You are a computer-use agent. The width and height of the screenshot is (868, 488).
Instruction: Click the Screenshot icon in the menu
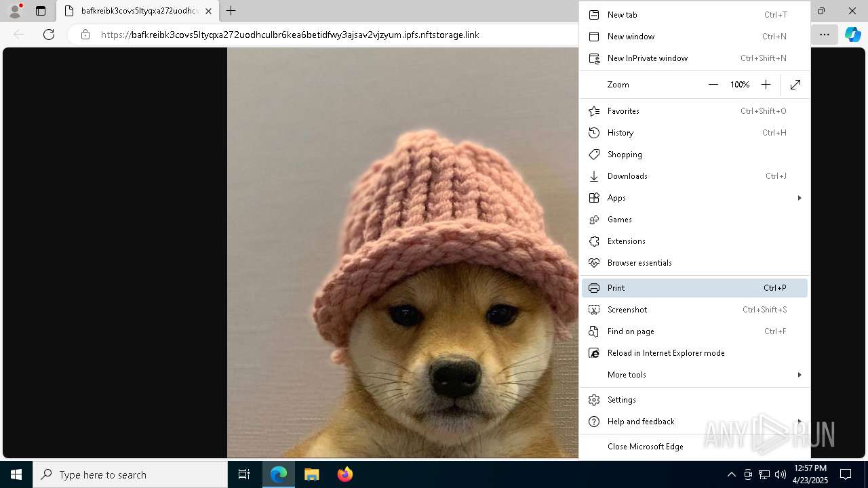594,310
